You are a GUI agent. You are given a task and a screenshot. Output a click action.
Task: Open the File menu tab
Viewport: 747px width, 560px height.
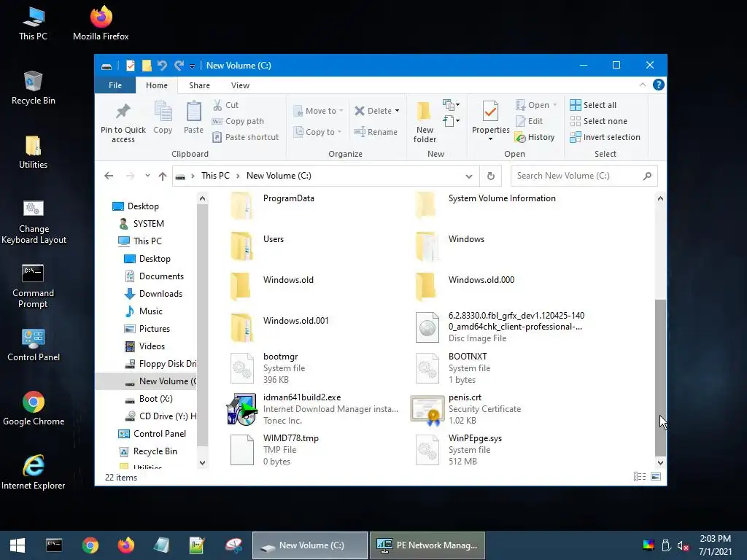coord(115,85)
